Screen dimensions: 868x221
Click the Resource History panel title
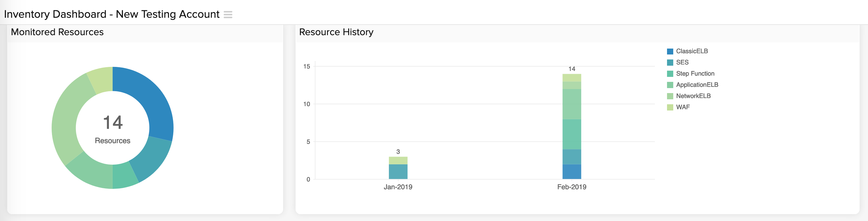tap(336, 32)
